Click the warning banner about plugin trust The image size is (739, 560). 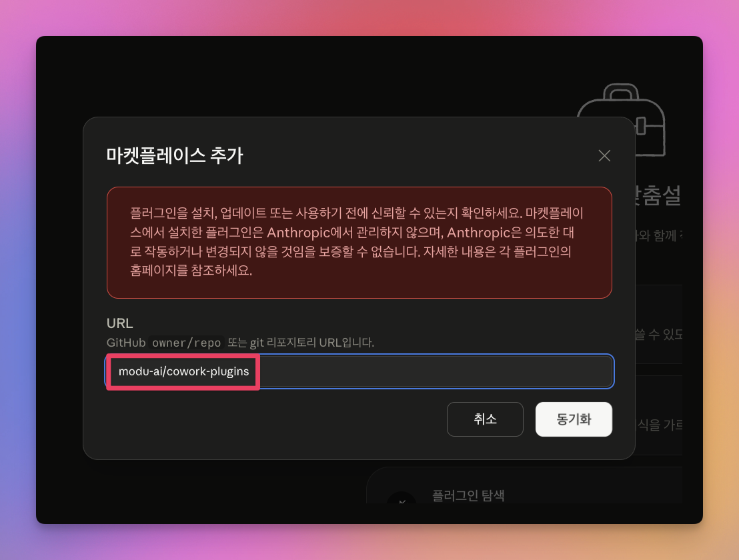(x=359, y=242)
